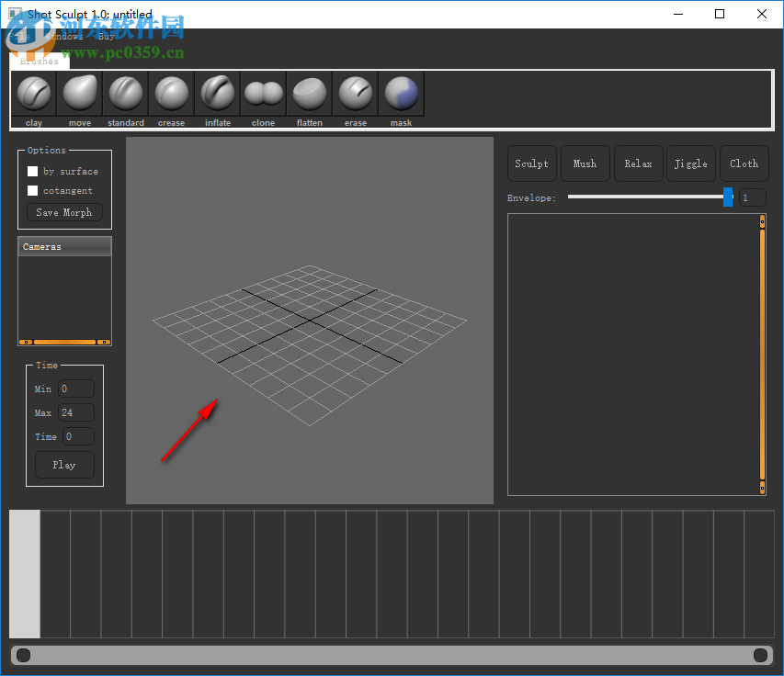
Task: Switch to the clone brush
Action: tap(264, 94)
